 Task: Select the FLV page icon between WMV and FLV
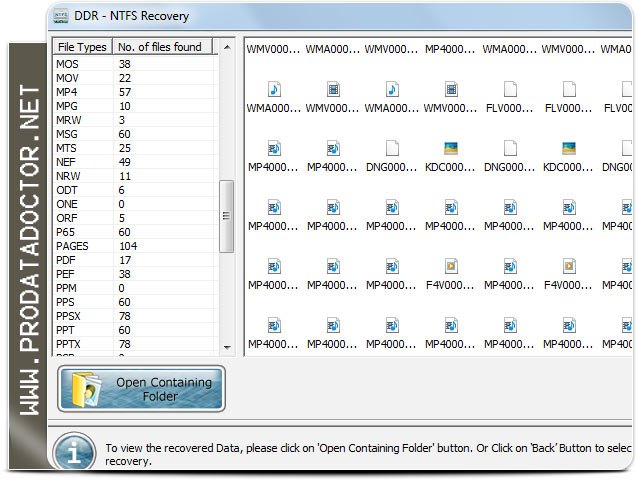[510, 89]
